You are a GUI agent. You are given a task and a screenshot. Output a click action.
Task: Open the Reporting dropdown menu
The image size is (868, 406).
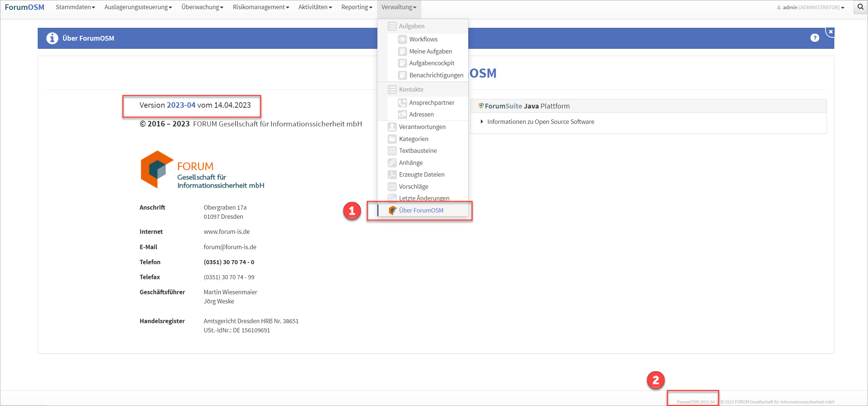pos(356,7)
